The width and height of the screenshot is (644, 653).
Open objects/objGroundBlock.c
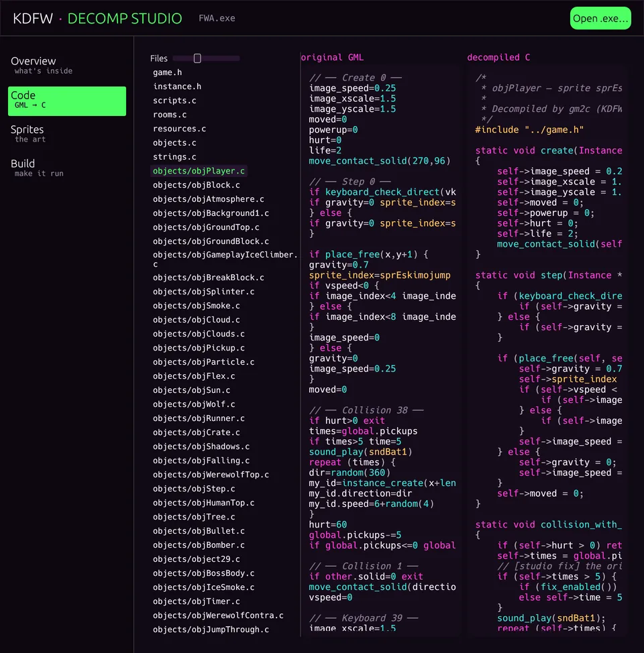pos(211,241)
